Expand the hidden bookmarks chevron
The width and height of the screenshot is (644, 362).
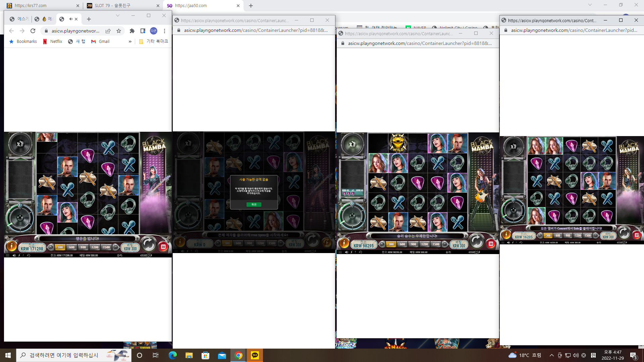click(x=130, y=42)
